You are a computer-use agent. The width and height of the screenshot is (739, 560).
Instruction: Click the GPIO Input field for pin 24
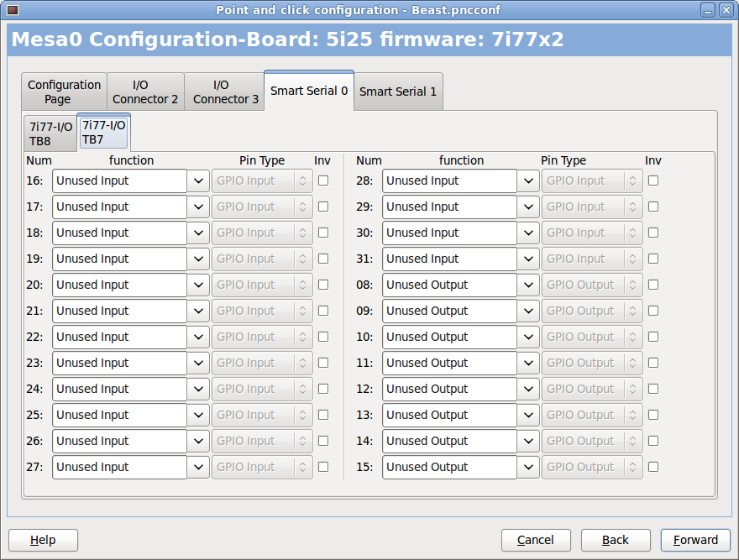tap(262, 389)
